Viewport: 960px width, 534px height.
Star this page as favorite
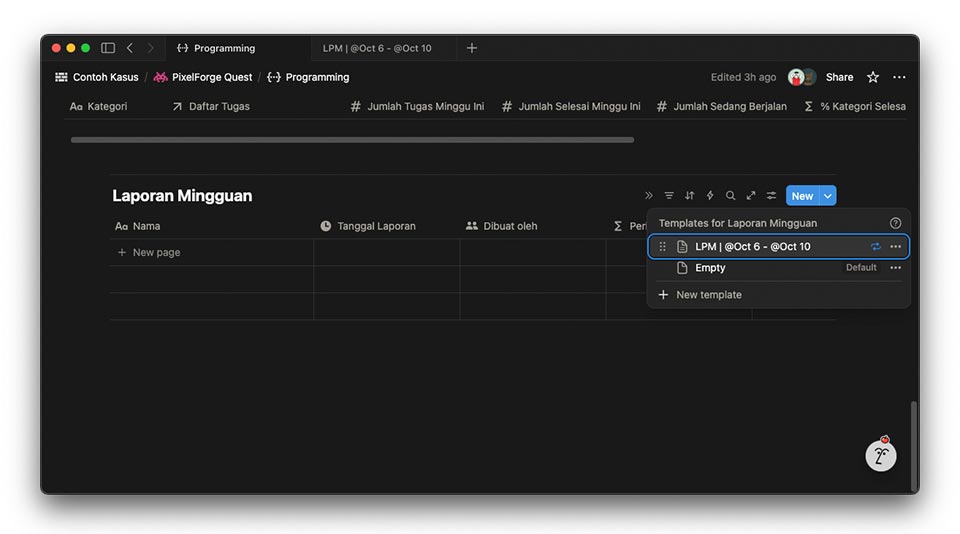point(872,77)
